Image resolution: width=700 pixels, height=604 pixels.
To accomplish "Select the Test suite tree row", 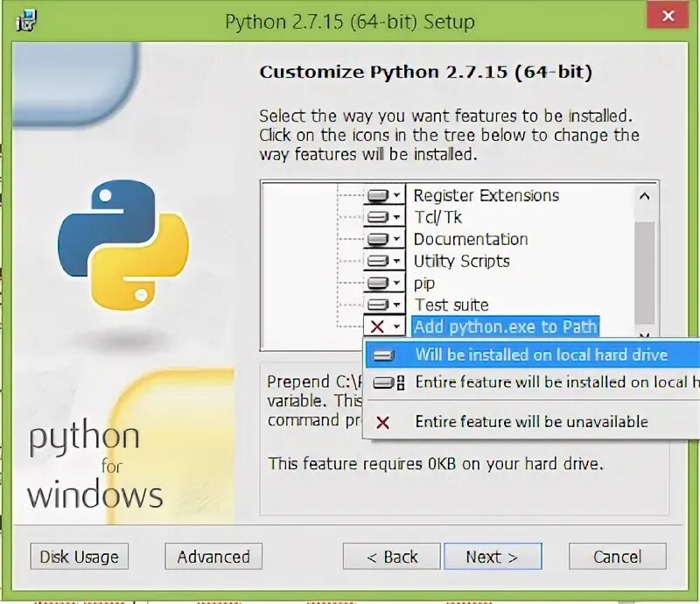I will [x=451, y=305].
